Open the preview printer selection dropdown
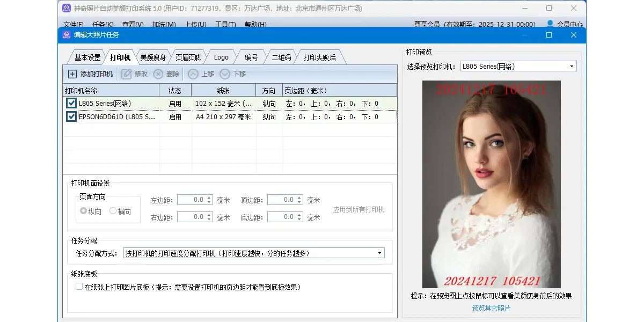 [572, 67]
